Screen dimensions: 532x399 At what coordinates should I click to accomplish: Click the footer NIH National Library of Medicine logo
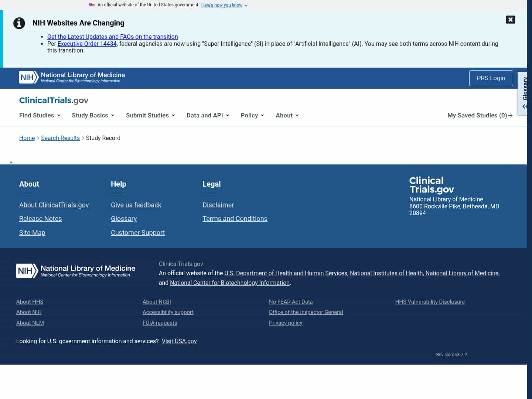(x=76, y=270)
